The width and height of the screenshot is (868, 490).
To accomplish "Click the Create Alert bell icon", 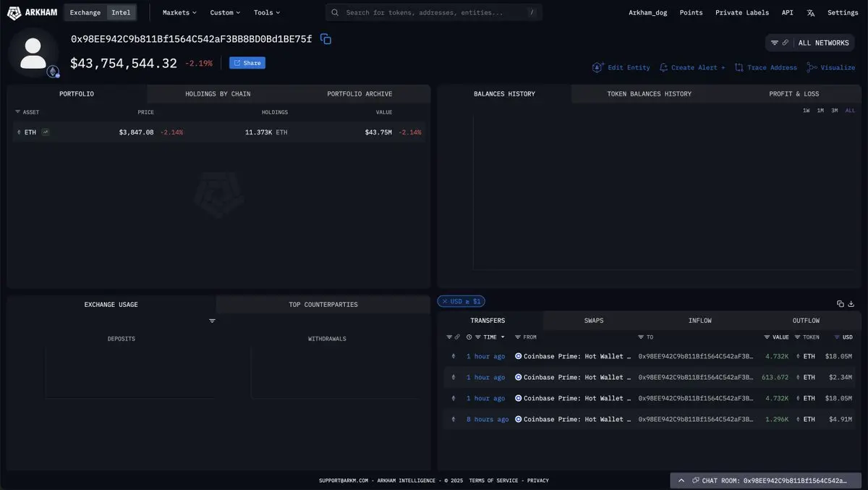I will click(x=664, y=67).
